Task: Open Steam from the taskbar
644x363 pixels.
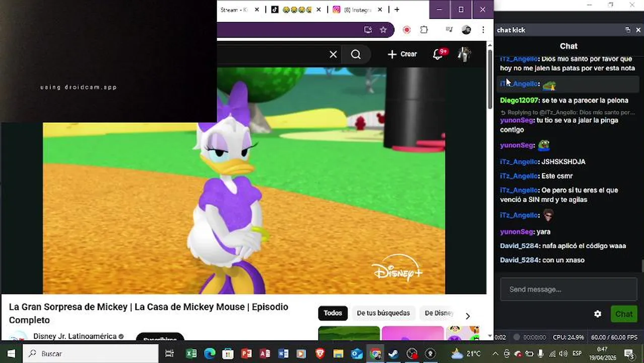Action: pos(394,353)
